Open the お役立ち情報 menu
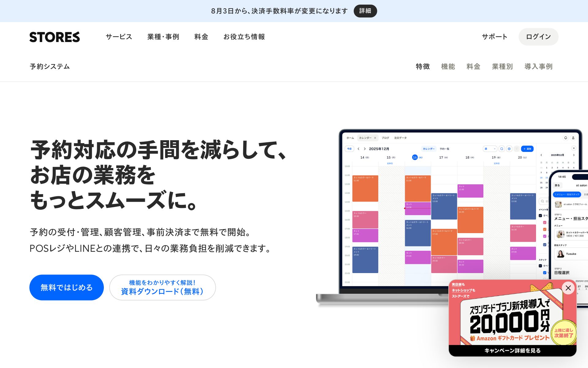Viewport: 588px width, 368px height. [x=244, y=37]
